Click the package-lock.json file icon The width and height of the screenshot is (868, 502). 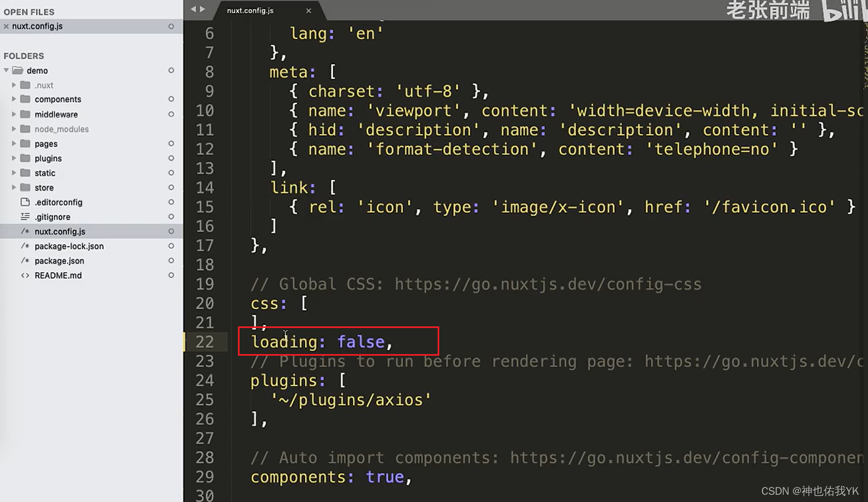coord(25,246)
